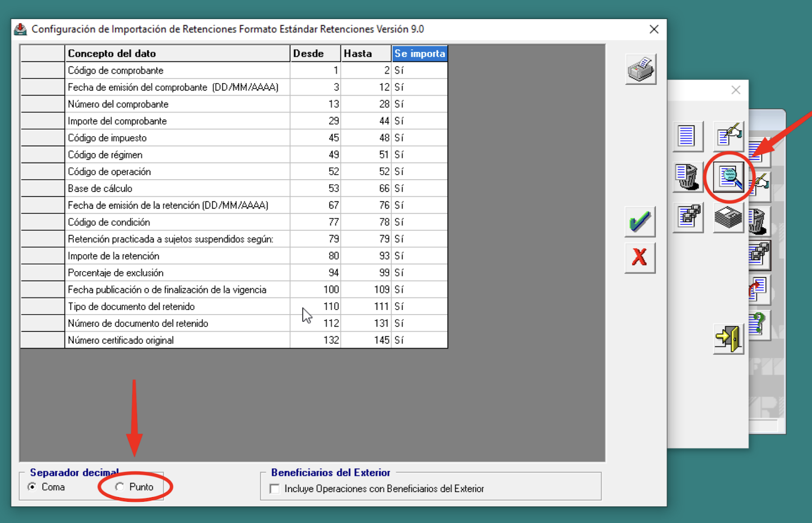
Task: Click the hand-with-pencil edit icon in middle window
Action: [x=728, y=136]
